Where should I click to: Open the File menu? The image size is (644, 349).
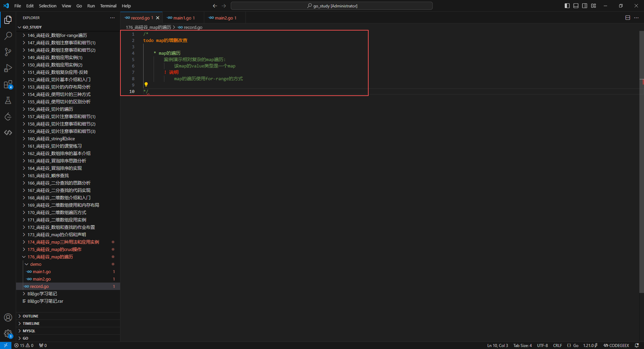18,6
